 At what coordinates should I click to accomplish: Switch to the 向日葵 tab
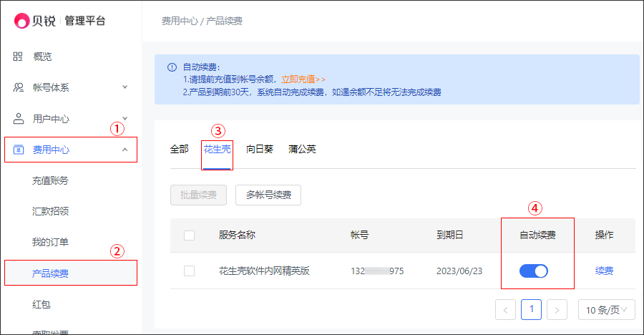coord(260,149)
